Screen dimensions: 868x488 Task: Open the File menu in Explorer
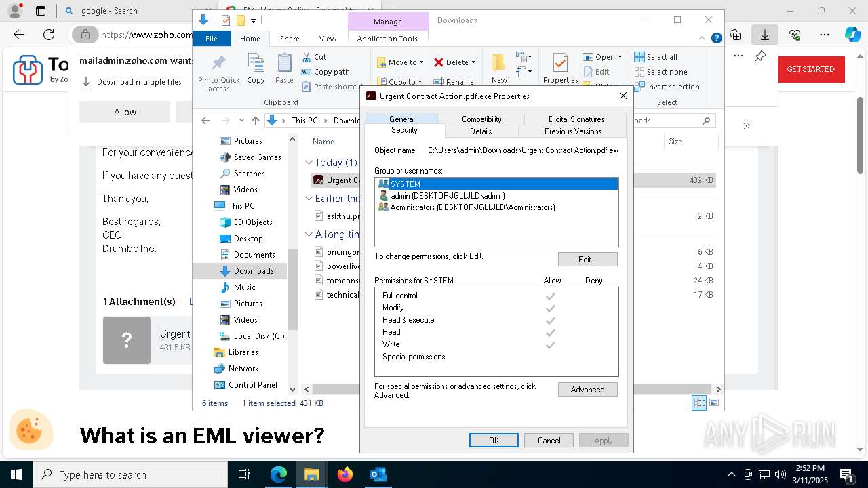(212, 39)
